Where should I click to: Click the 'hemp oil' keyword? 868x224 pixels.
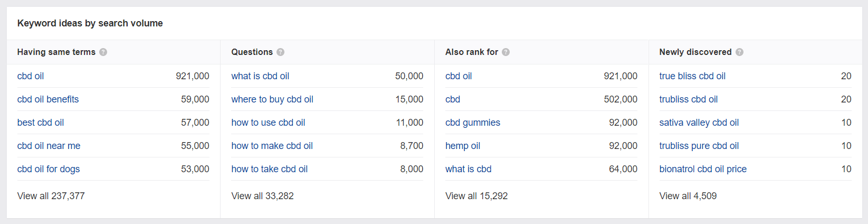click(463, 146)
